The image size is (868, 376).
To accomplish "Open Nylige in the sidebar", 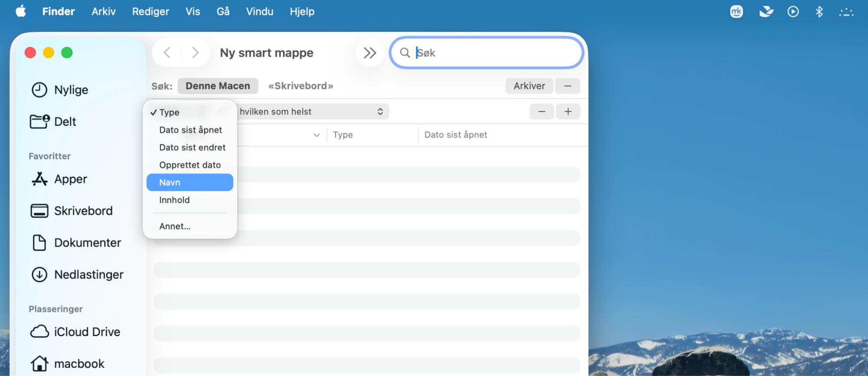I will tap(60, 90).
